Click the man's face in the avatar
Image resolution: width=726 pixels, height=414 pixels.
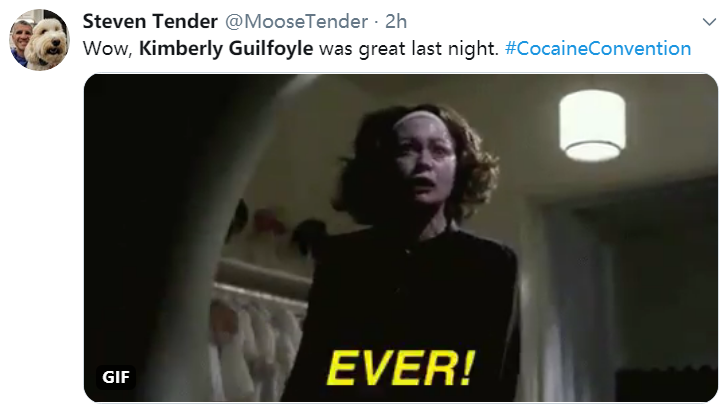point(21,37)
